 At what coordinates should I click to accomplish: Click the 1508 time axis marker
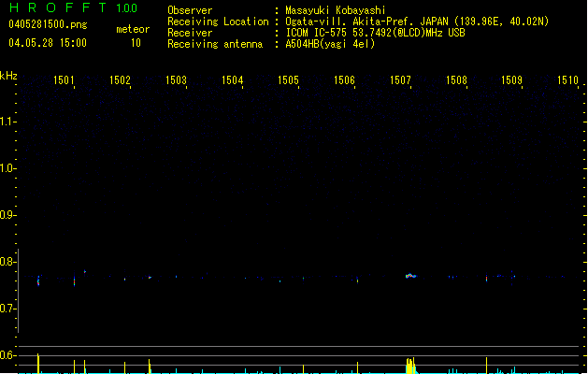point(456,80)
